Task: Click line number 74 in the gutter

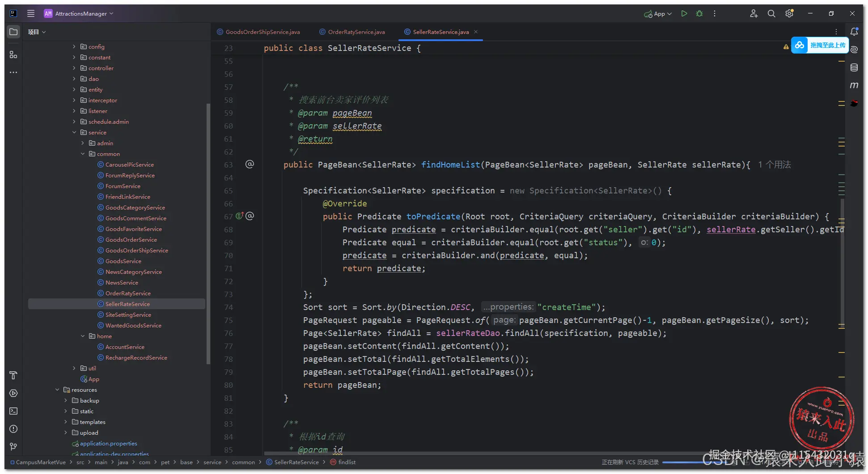Action: pyautogui.click(x=229, y=307)
